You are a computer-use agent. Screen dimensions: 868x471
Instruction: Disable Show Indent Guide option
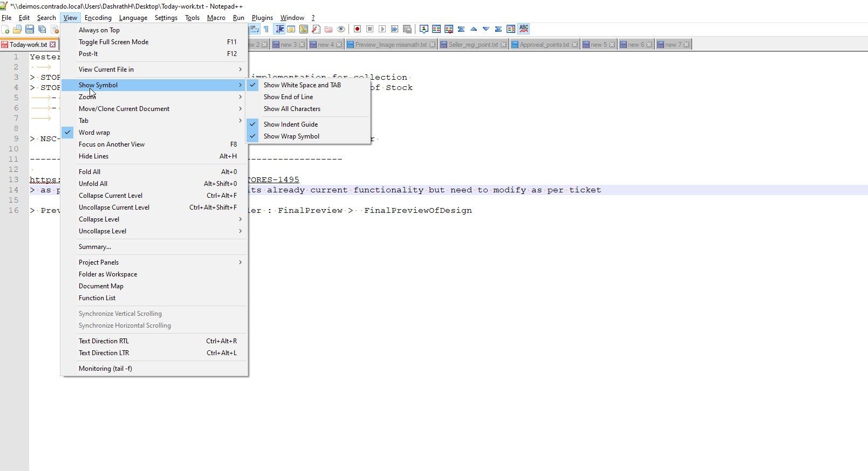290,124
